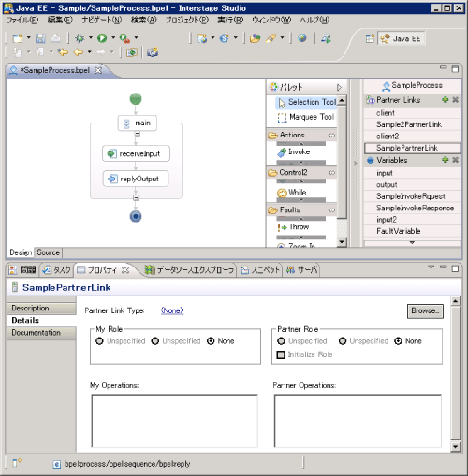The height and width of the screenshot is (476, 468).
Task: Remove Variable with the x icon
Action: pyautogui.click(x=456, y=160)
